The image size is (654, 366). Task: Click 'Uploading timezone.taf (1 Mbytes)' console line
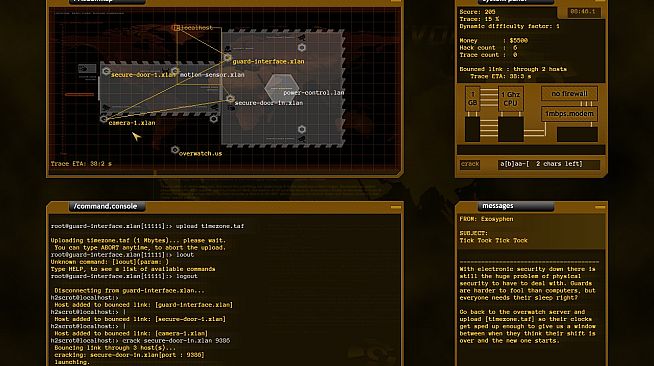click(x=138, y=241)
